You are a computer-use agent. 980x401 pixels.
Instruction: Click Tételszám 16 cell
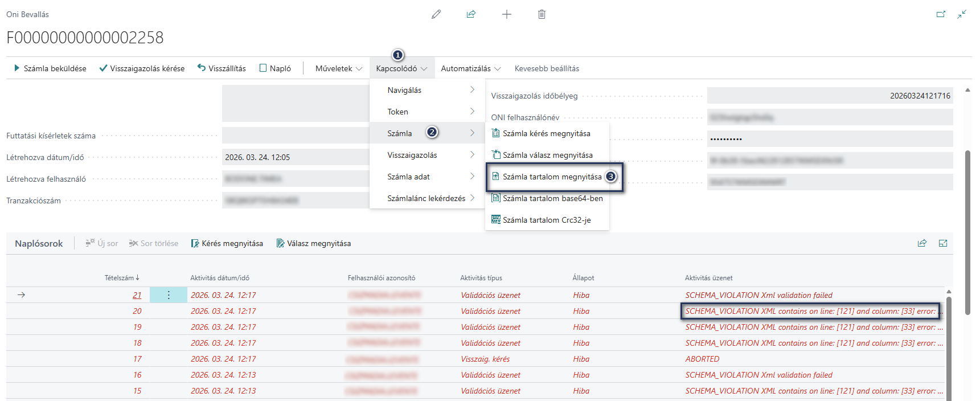(137, 375)
